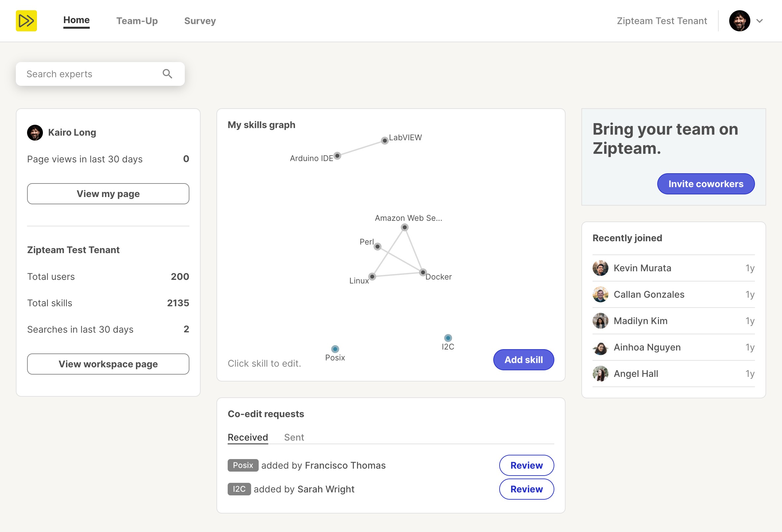
Task: Click the Zipteam yellow logo icon
Action: point(26,21)
